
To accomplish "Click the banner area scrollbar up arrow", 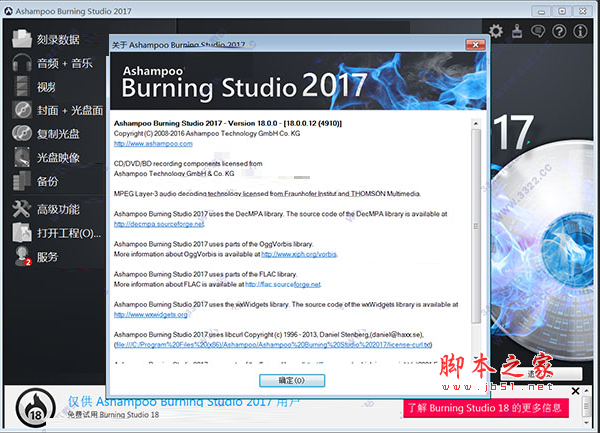I will pyautogui.click(x=586, y=391).
